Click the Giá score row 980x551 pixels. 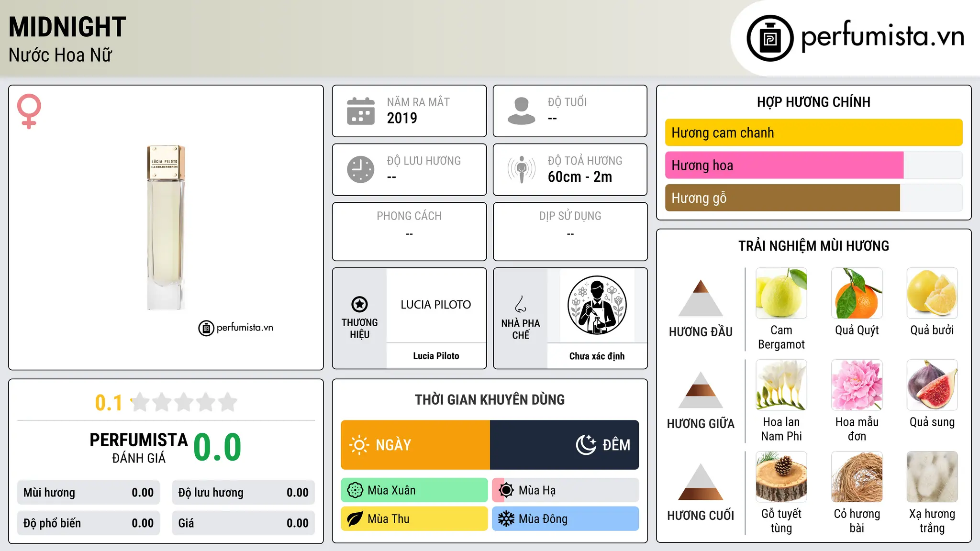coord(243,523)
